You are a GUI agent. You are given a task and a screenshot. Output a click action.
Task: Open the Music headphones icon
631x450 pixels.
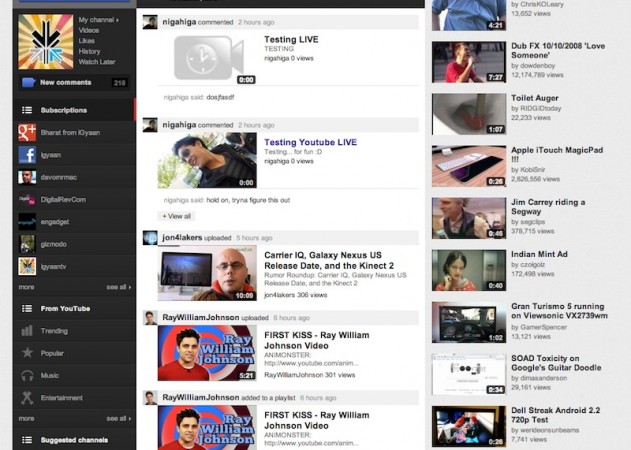point(27,375)
